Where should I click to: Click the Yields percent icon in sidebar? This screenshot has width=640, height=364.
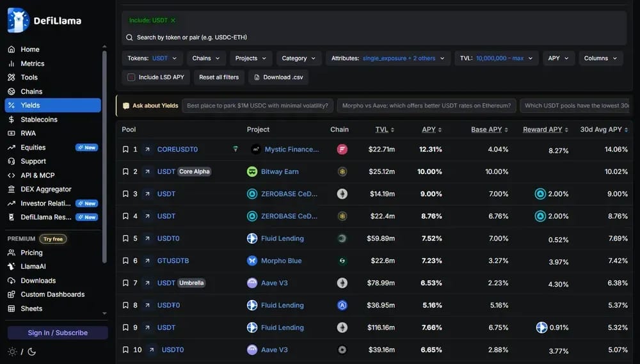point(12,106)
